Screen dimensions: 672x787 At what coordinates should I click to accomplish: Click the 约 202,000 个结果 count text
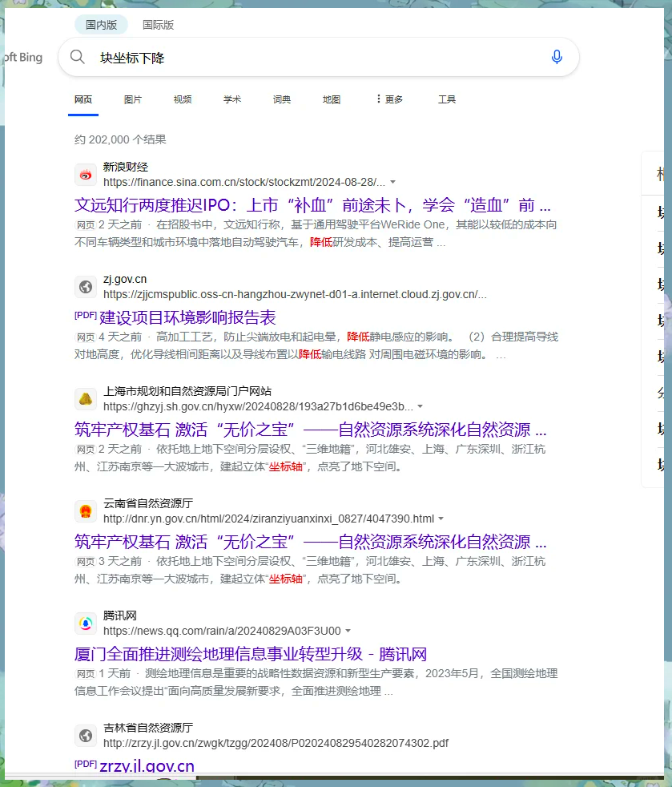pyautogui.click(x=120, y=139)
